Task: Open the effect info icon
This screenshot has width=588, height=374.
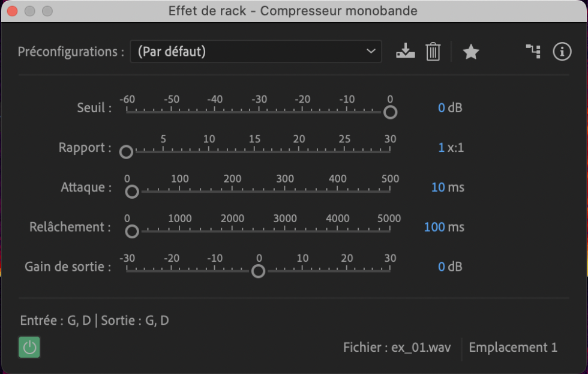Action: point(562,52)
